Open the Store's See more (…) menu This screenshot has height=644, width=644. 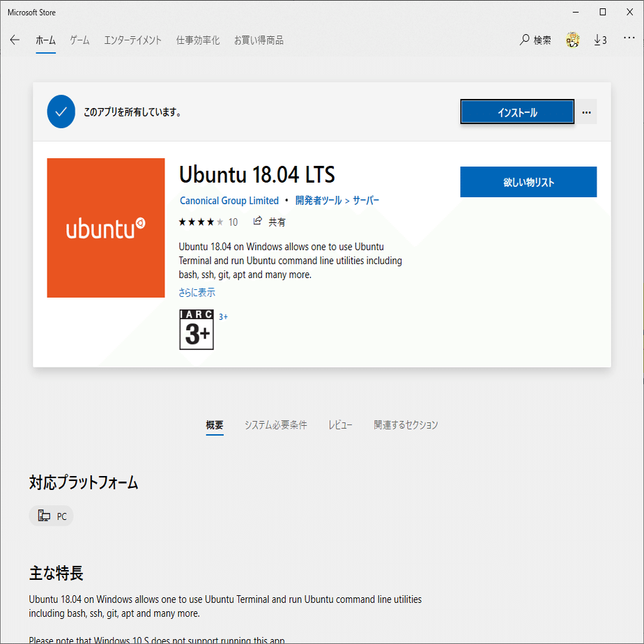[629, 40]
